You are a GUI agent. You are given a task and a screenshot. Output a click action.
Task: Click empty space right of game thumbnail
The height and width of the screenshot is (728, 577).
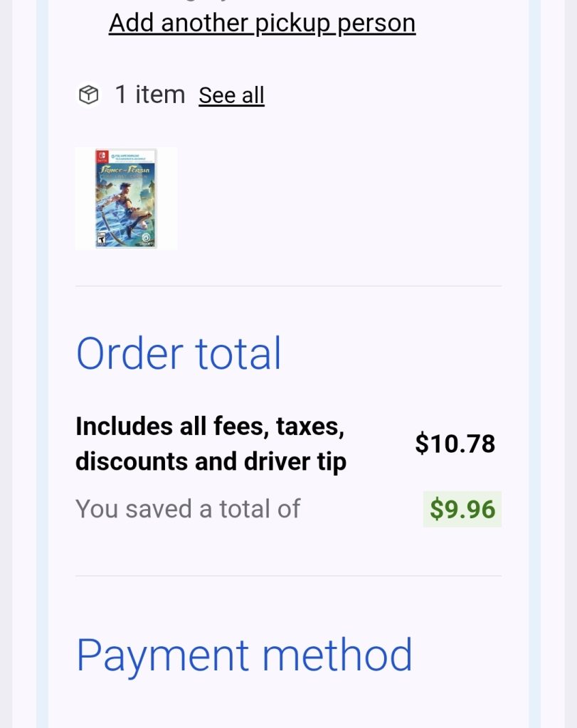click(342, 198)
